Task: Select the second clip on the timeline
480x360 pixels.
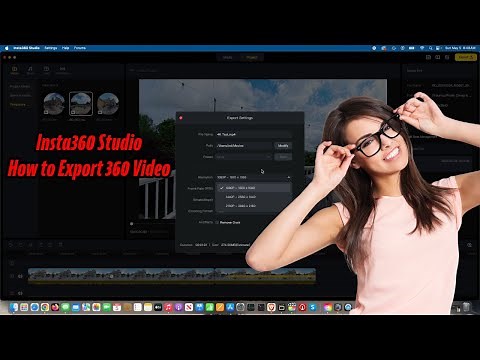Action: (x=265, y=276)
